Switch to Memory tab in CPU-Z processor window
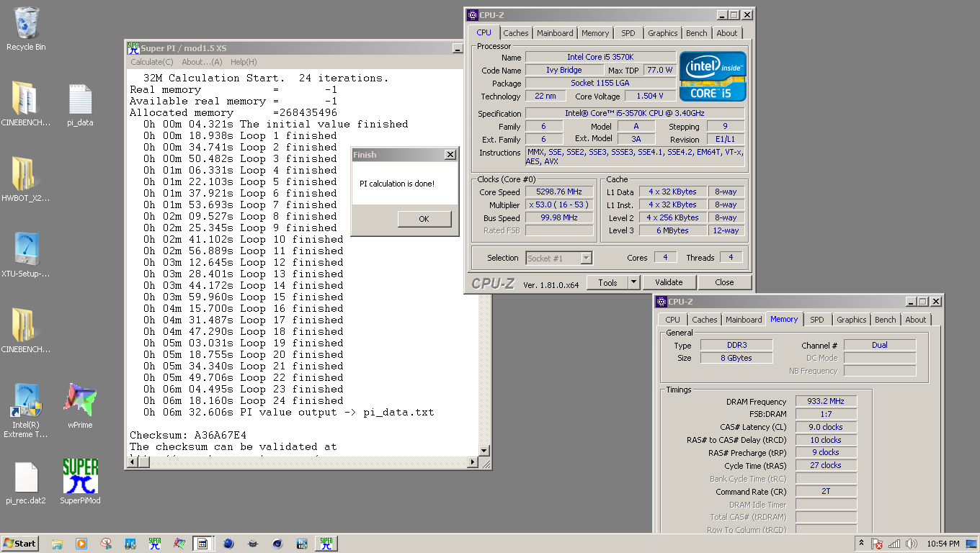The height and width of the screenshot is (553, 980). pos(595,33)
